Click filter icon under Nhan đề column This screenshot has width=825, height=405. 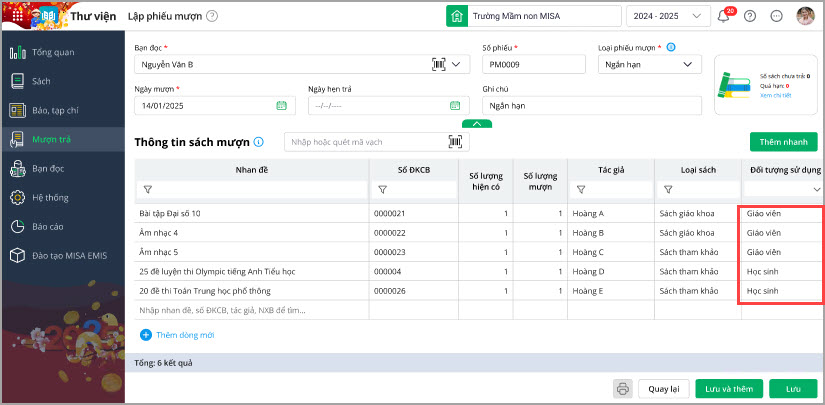point(148,189)
